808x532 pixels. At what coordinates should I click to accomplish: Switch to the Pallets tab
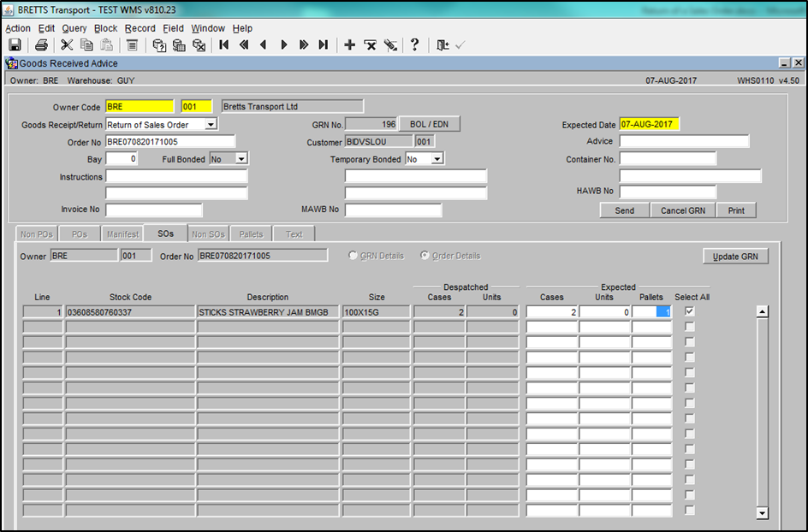(251, 234)
